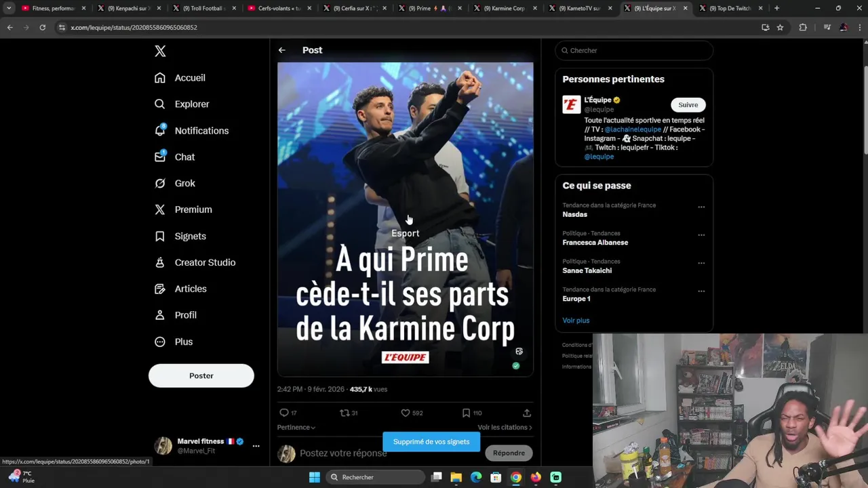
Task: Open @lachainelequipe link in bio
Action: [633, 129]
